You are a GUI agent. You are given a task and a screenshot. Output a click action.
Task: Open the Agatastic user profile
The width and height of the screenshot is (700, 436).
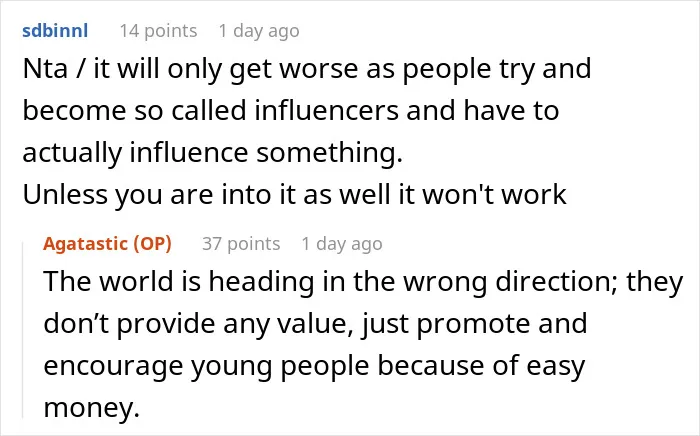pyautogui.click(x=85, y=244)
